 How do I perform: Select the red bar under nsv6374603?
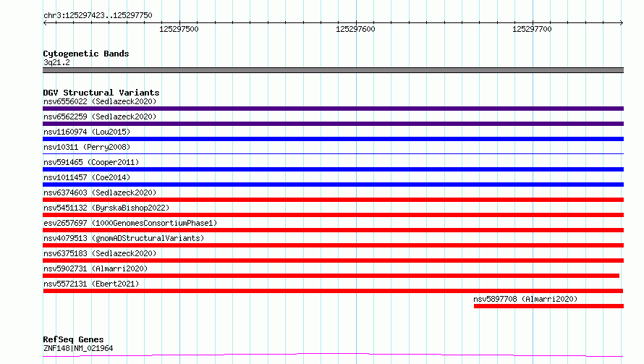click(x=333, y=200)
